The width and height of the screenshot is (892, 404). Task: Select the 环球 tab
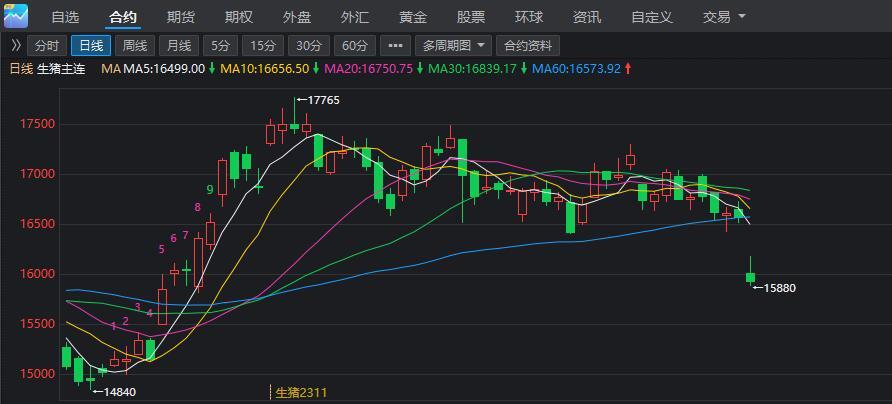[x=529, y=17]
